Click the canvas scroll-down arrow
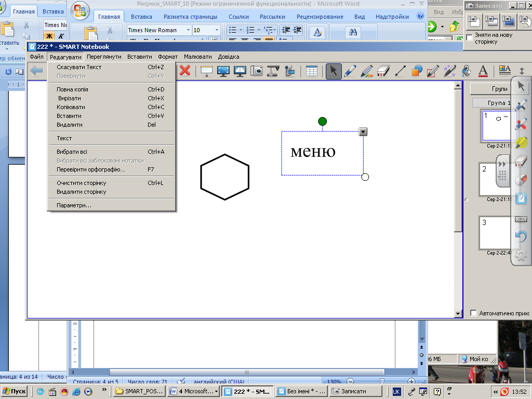 coord(458,314)
